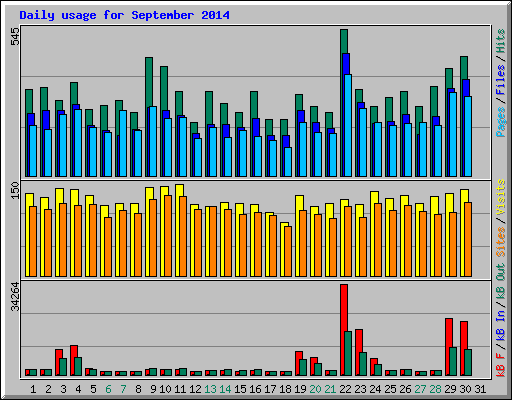Click the 545 axis value
512x400 pixels.
15,36
